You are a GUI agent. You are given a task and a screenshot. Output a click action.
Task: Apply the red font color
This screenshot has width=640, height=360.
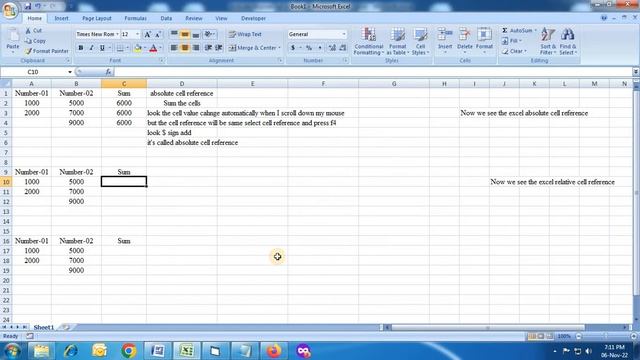(x=153, y=48)
